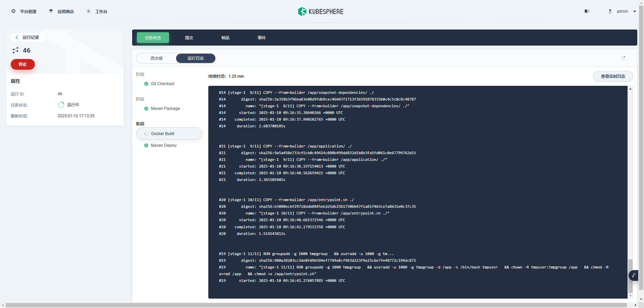Click the KubeSphere logo
Viewport: 644px width, 308px height.
click(x=321, y=11)
